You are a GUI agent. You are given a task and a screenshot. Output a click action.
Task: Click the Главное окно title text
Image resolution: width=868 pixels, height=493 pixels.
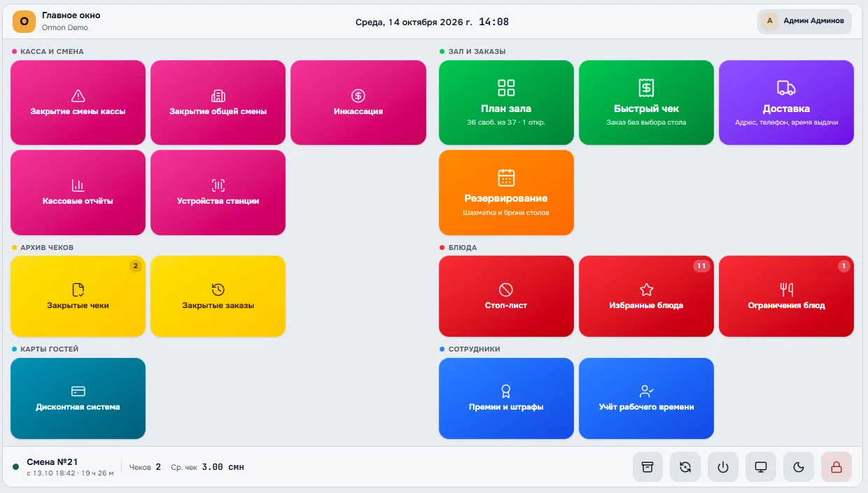71,15
